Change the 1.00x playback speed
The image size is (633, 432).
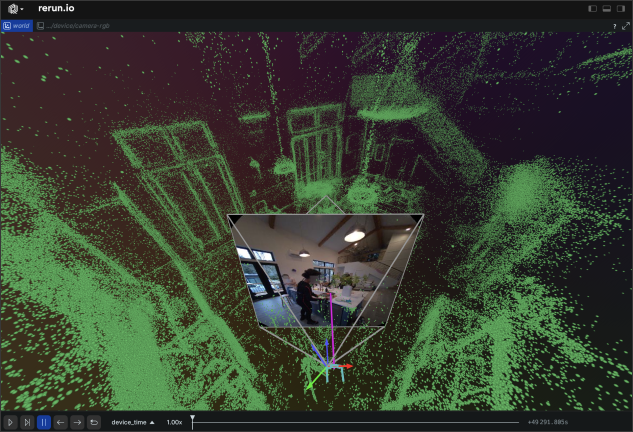point(174,422)
